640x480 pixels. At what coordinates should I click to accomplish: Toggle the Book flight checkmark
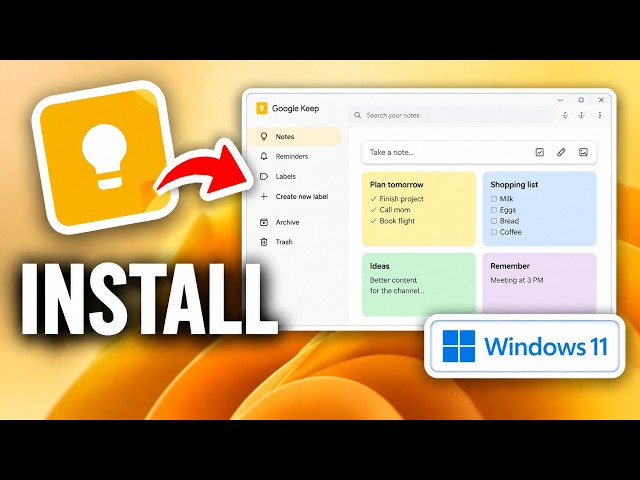(373, 221)
